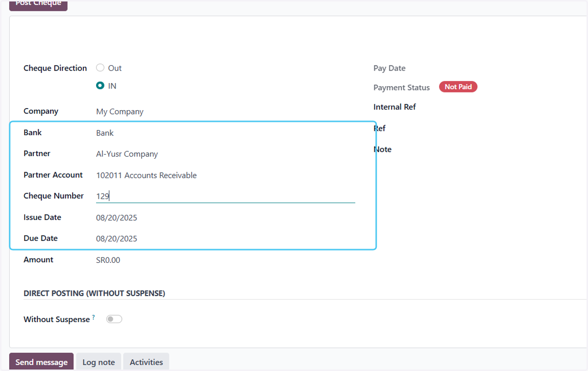Screen dimensions: 588x371
Task: Click the Pay Date label
Action: click(x=390, y=68)
